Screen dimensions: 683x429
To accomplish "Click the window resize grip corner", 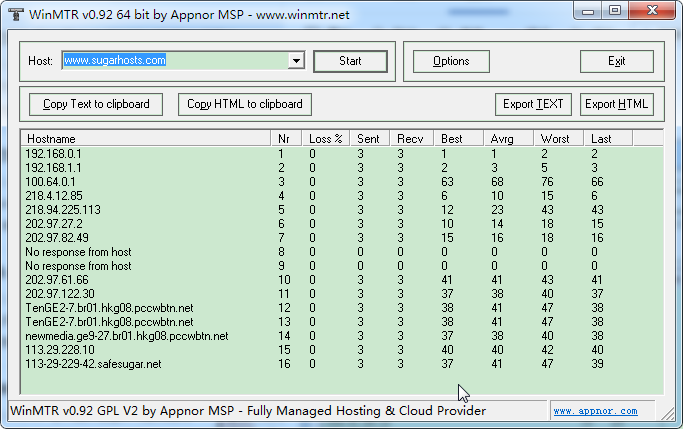I will pyautogui.click(x=668, y=414).
